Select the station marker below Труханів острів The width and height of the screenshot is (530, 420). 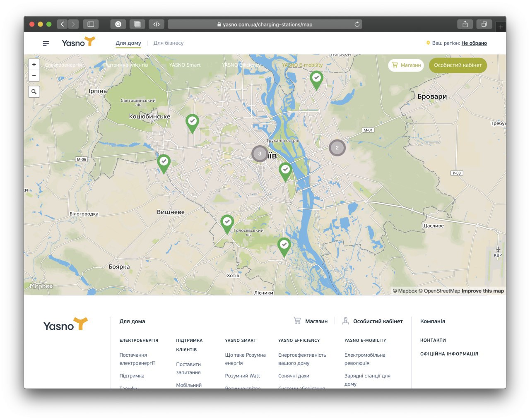pos(285,172)
